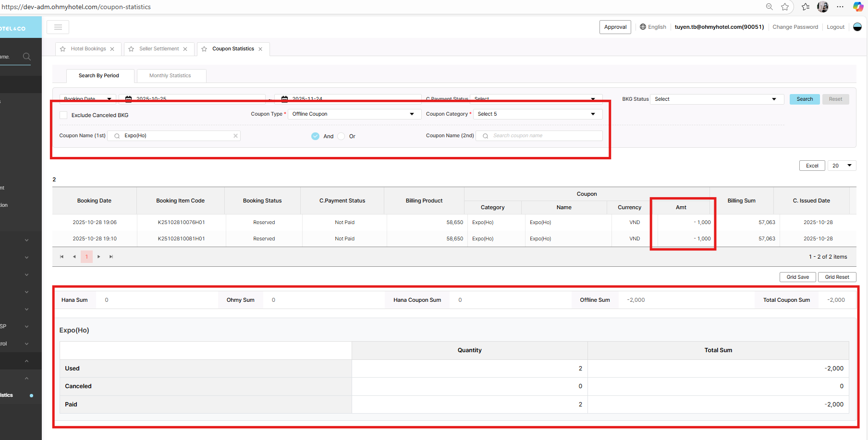Open the Hotel Bookings tab
The height and width of the screenshot is (440, 868).
[x=88, y=49]
